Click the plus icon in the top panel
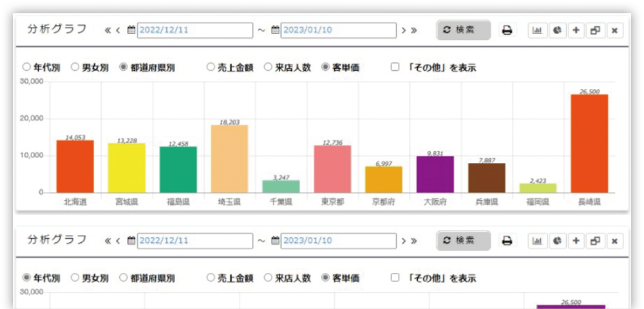The height and width of the screenshot is (309, 644). 576,30
